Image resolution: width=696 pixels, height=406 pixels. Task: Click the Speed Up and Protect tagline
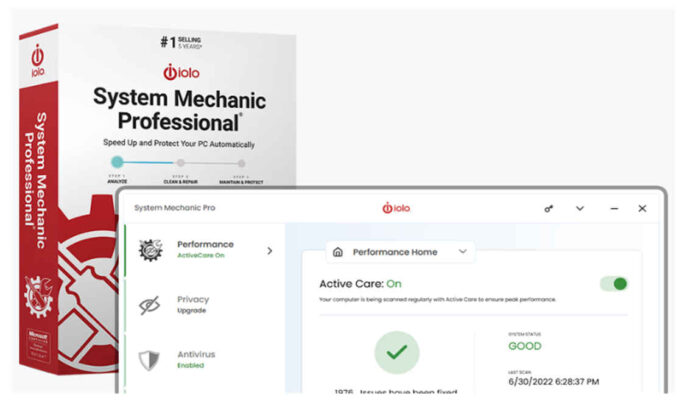179,143
